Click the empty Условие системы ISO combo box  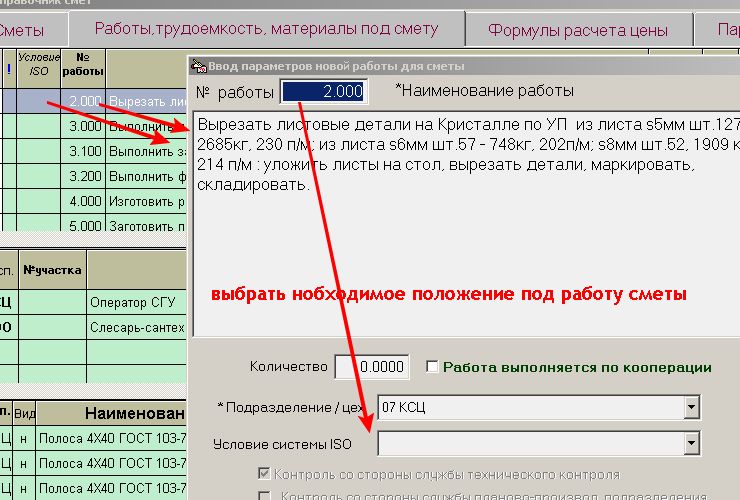(530, 443)
